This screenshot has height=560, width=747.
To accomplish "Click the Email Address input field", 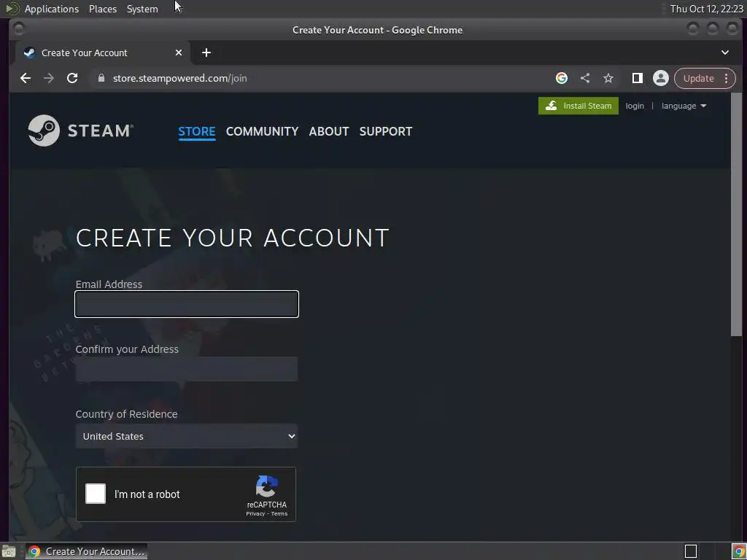I will click(x=187, y=304).
